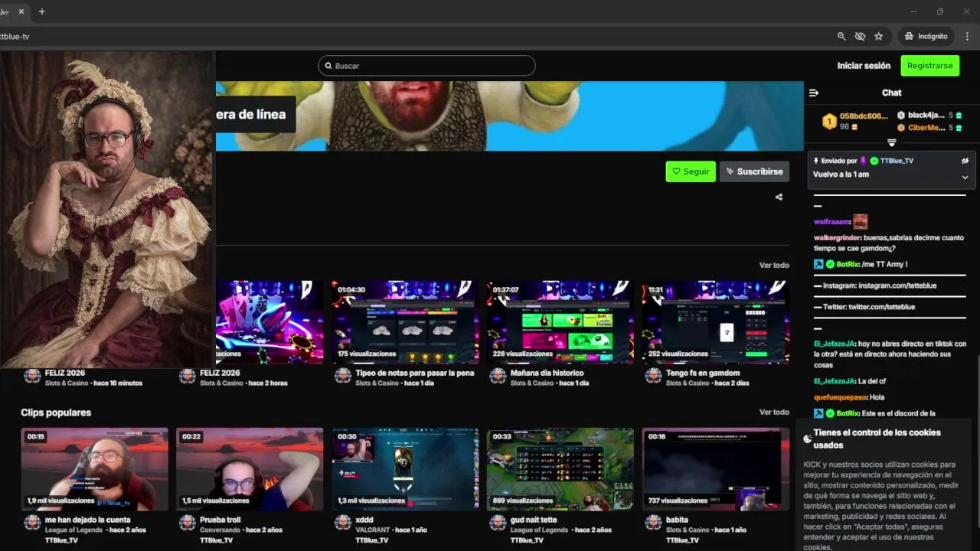Click avatar beside Mañana dia historico
Viewport: 980px width, 551px height.
(498, 376)
